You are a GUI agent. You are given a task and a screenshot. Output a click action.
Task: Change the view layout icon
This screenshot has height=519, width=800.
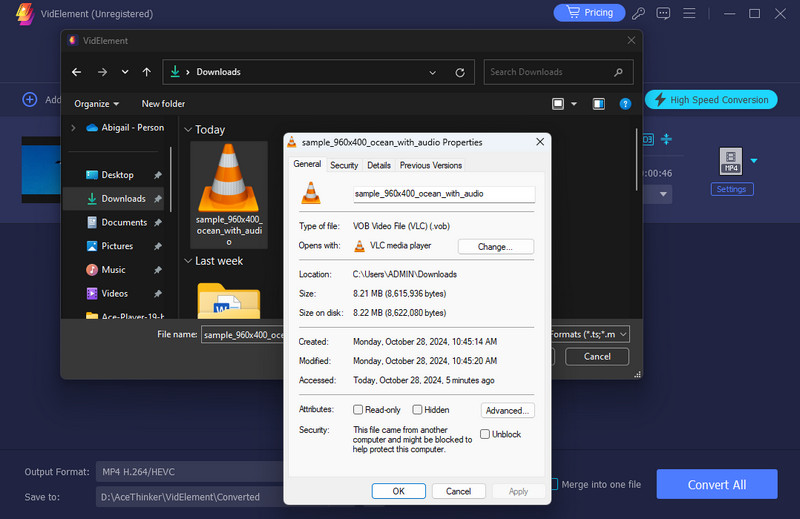[558, 104]
